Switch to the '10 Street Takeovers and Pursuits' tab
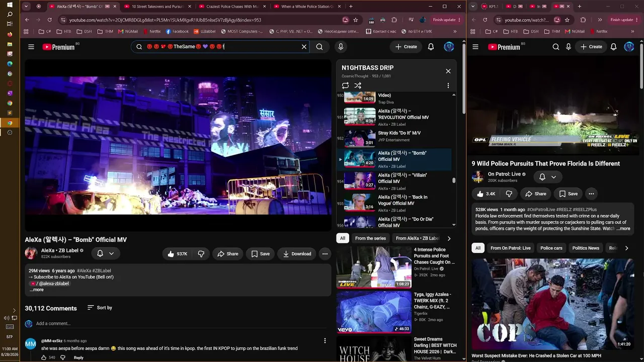 [157, 7]
